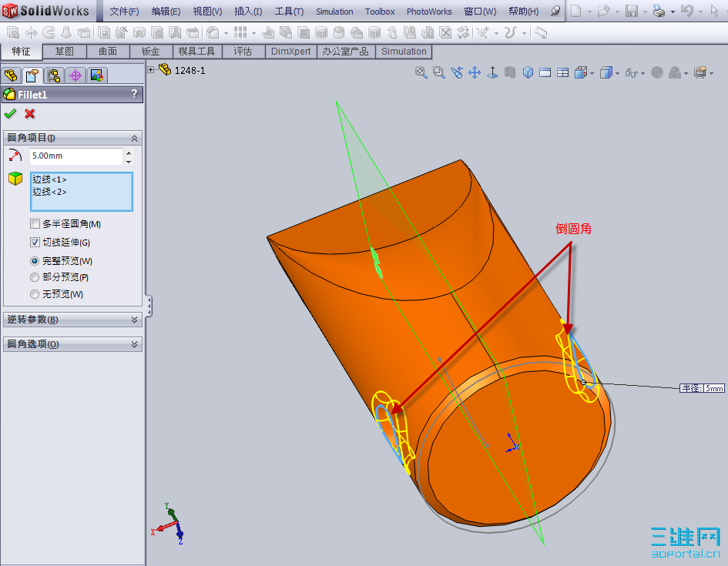This screenshot has height=566, width=728.
Task: Select the 无预览 radio button
Action: pos(35,294)
